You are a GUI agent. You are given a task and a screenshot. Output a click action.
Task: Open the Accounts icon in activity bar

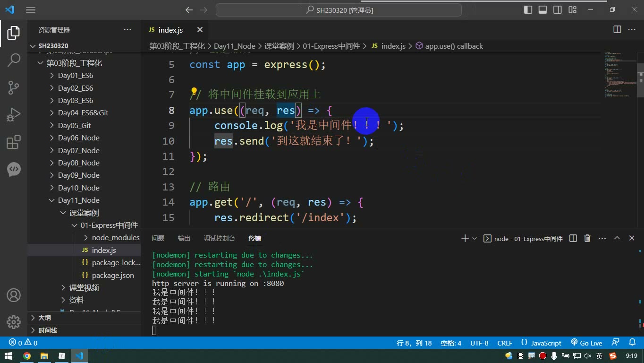tap(14, 295)
